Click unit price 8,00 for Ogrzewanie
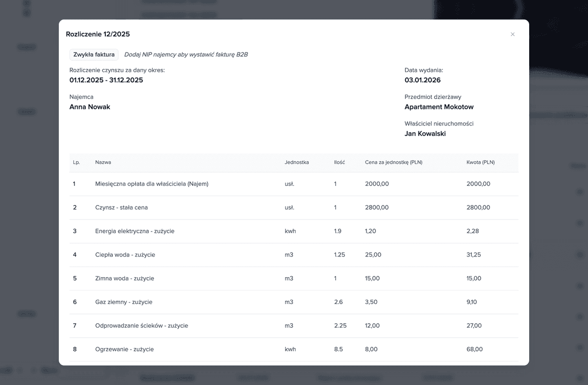The image size is (588, 385). click(x=371, y=349)
